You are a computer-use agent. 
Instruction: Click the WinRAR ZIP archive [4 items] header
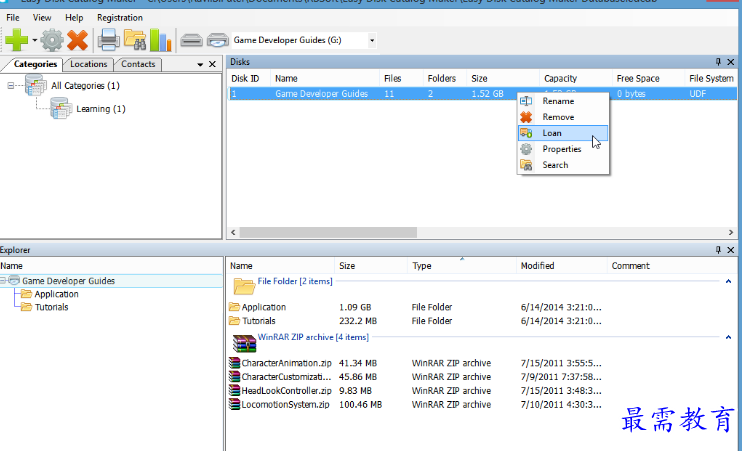pyautogui.click(x=313, y=337)
